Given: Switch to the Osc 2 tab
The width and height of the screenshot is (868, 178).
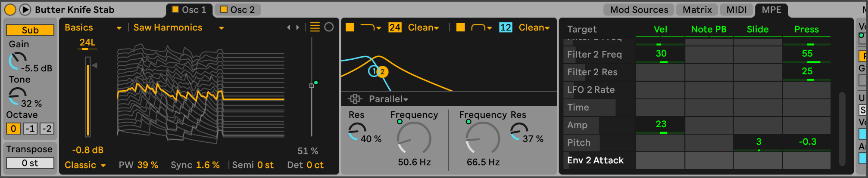Looking at the screenshot, I should coord(238,9).
